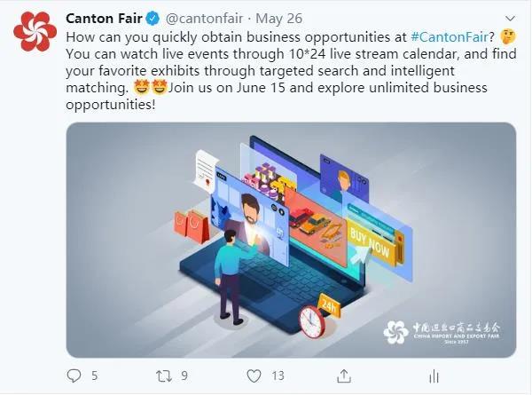Like the tweet with the heart icon
Screen dimensions: 532x395
point(254,376)
